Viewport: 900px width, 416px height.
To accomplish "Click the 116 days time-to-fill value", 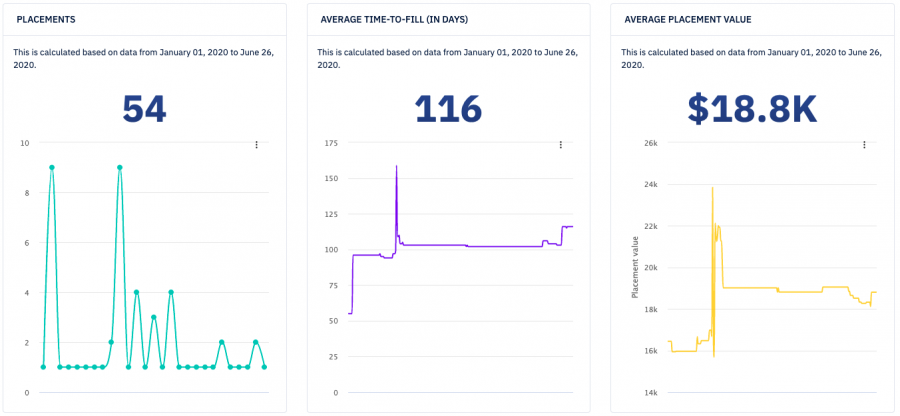I will tap(448, 109).
